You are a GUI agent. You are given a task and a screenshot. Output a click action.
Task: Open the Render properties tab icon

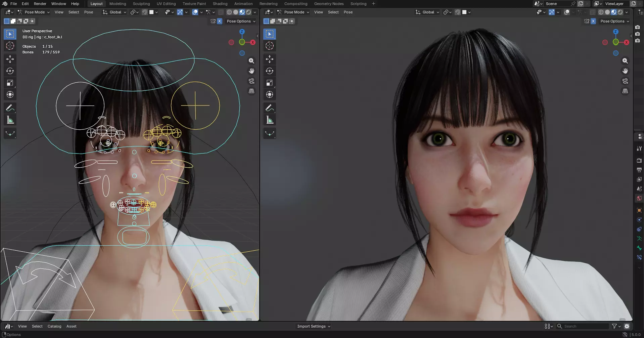[639, 161]
